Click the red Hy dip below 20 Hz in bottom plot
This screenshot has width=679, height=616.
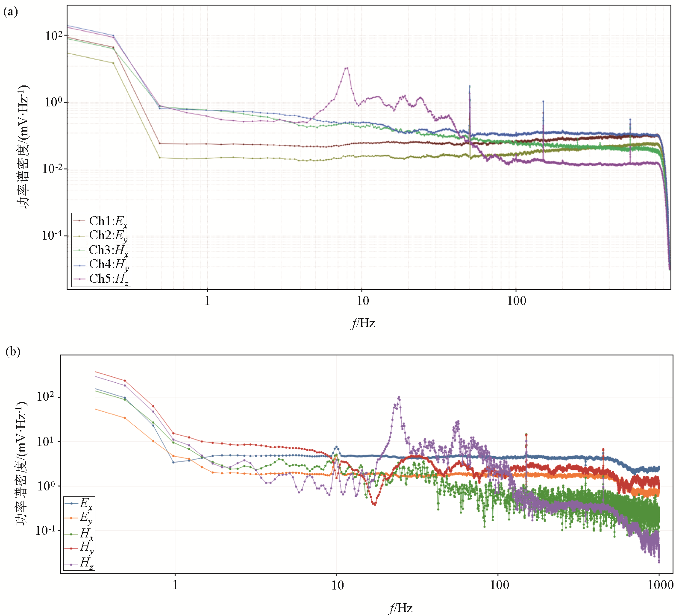point(374,504)
